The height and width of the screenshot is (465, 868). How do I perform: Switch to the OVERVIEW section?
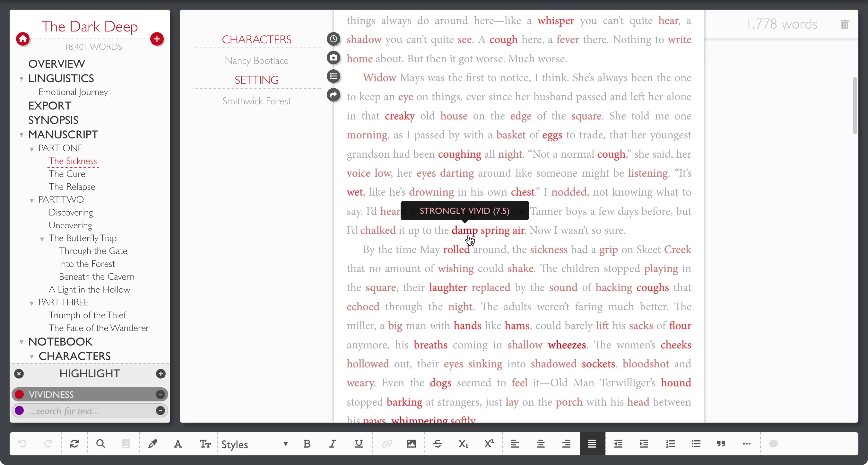coord(56,64)
